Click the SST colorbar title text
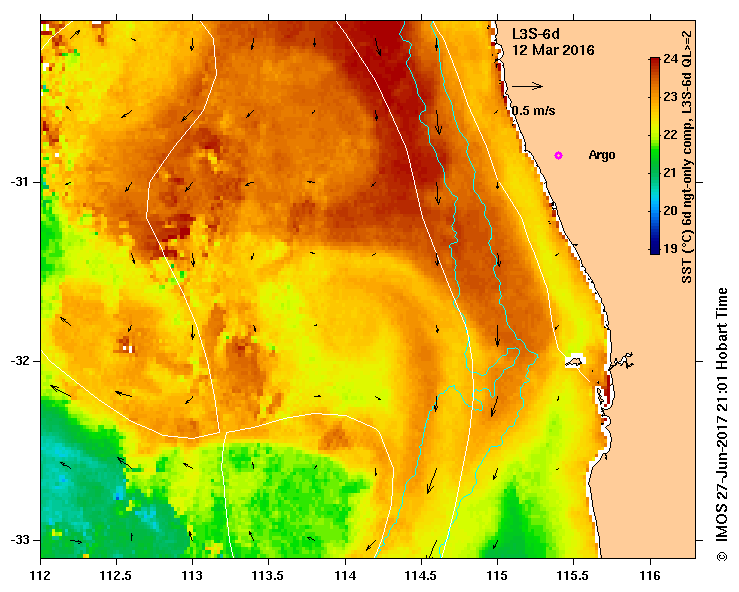 tap(687, 157)
